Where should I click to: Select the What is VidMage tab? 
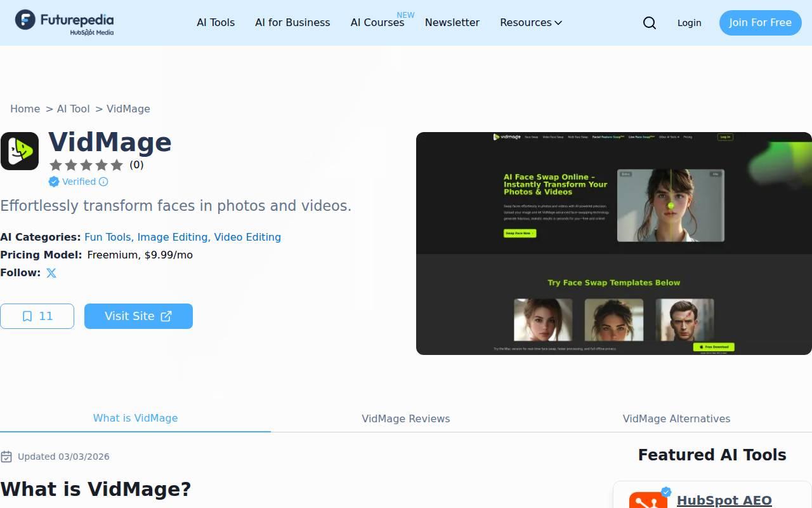pos(135,418)
